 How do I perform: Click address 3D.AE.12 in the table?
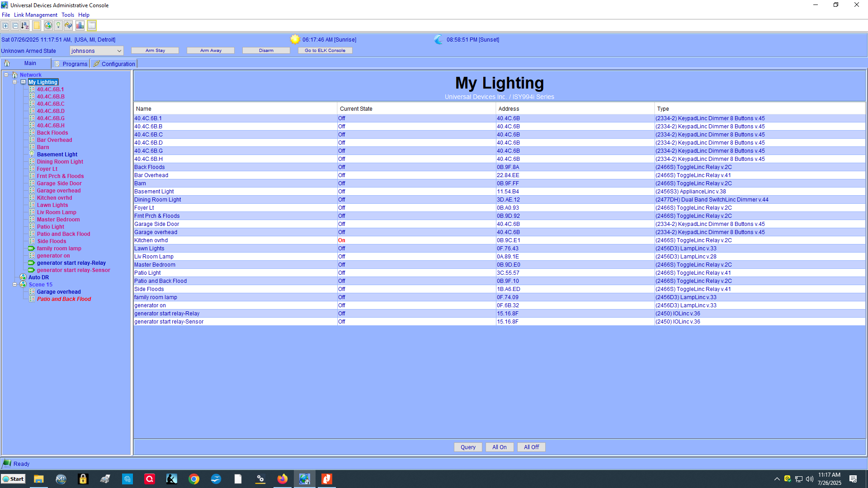[x=509, y=200]
